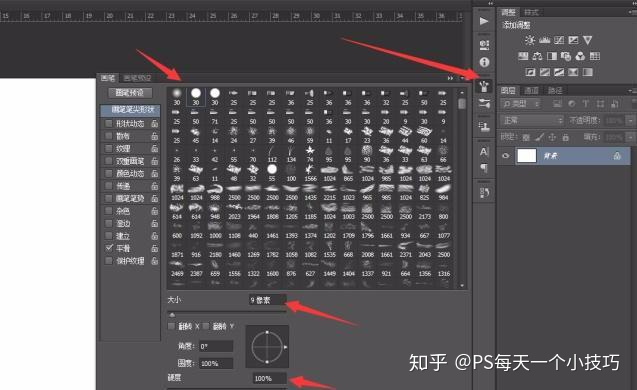Enable the 纹理 checkbox
The image size is (637, 390).
point(108,148)
